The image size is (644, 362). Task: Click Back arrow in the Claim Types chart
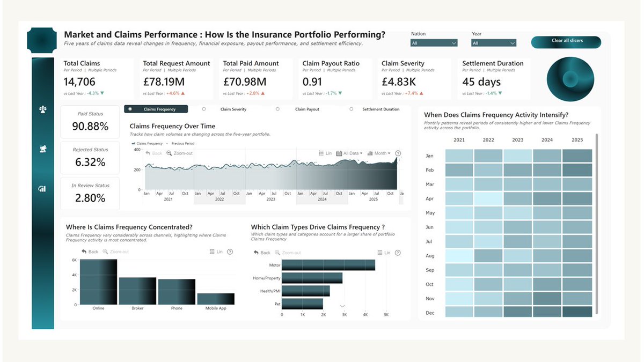262,253
